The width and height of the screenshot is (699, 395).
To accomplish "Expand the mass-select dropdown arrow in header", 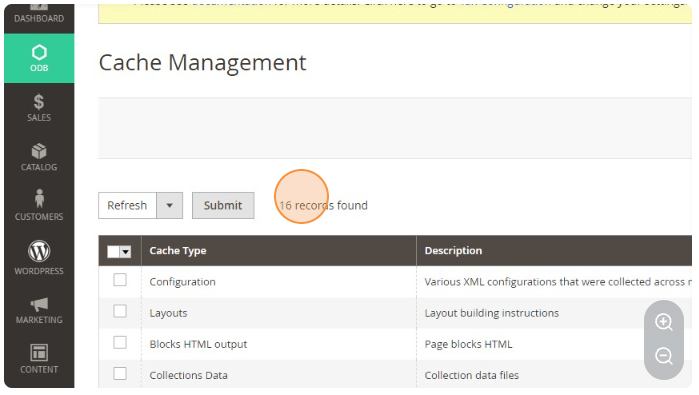I will coord(125,251).
